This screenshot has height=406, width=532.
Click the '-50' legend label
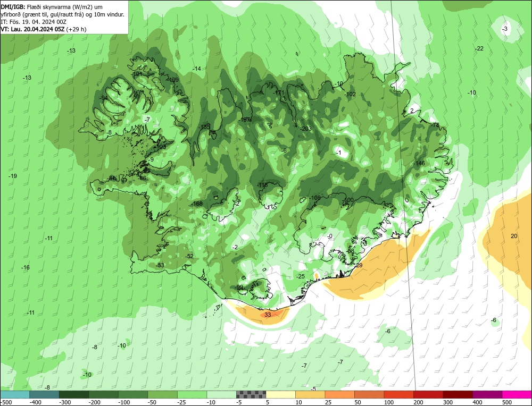point(153,402)
